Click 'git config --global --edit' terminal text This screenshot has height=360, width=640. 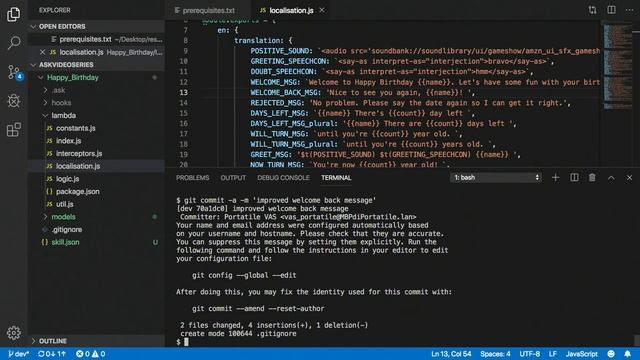pyautogui.click(x=244, y=276)
